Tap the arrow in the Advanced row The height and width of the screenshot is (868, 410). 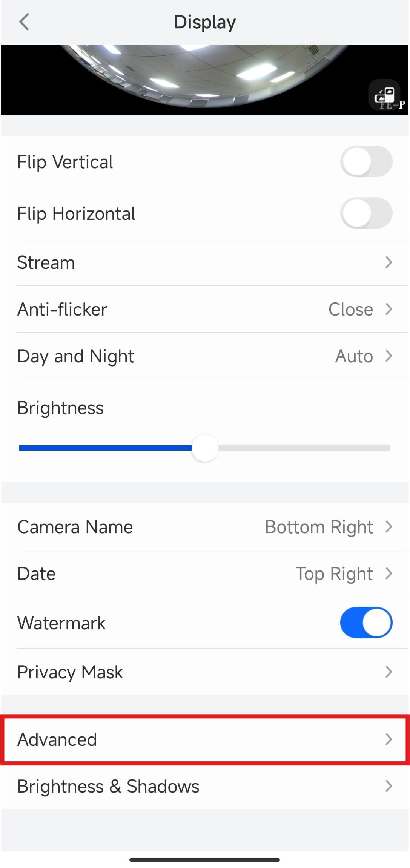[389, 739]
